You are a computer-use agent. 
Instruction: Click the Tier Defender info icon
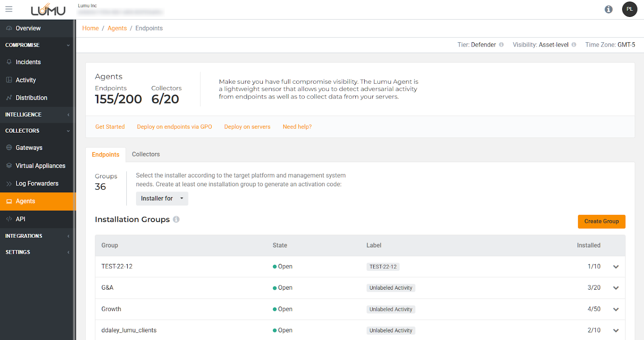point(502,45)
